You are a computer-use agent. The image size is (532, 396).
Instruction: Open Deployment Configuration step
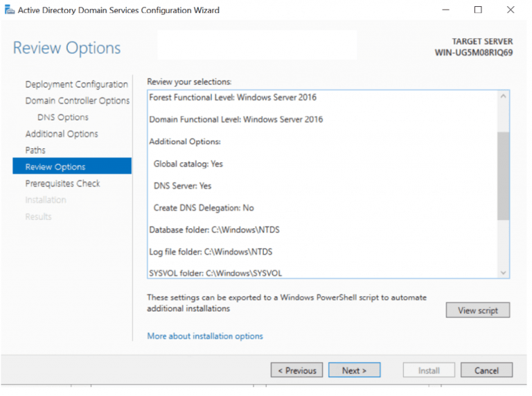(x=76, y=84)
